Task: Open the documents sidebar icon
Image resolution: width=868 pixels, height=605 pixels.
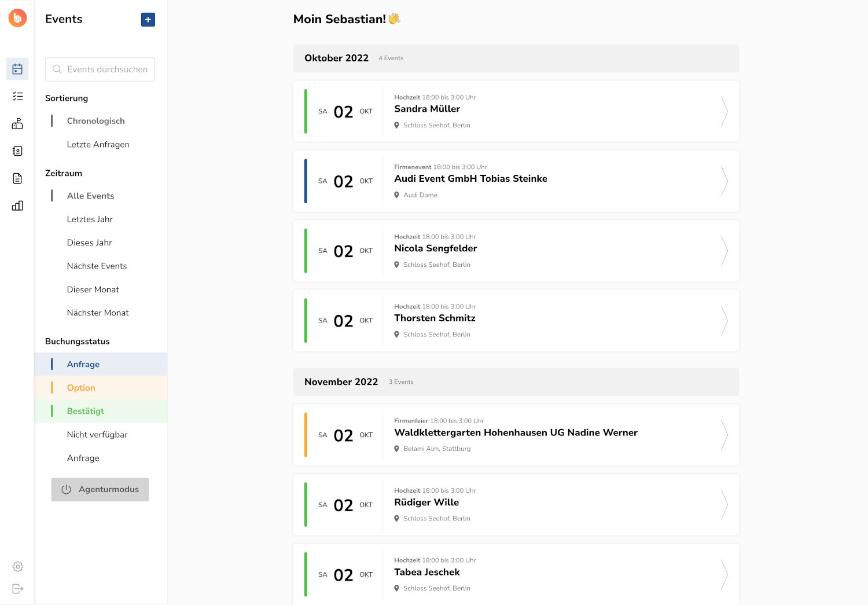Action: tap(17, 178)
